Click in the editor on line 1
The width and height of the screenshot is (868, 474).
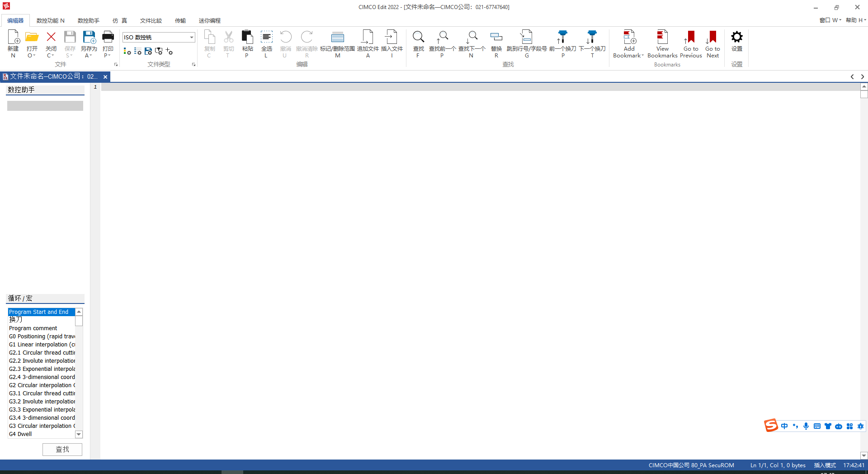[480, 87]
